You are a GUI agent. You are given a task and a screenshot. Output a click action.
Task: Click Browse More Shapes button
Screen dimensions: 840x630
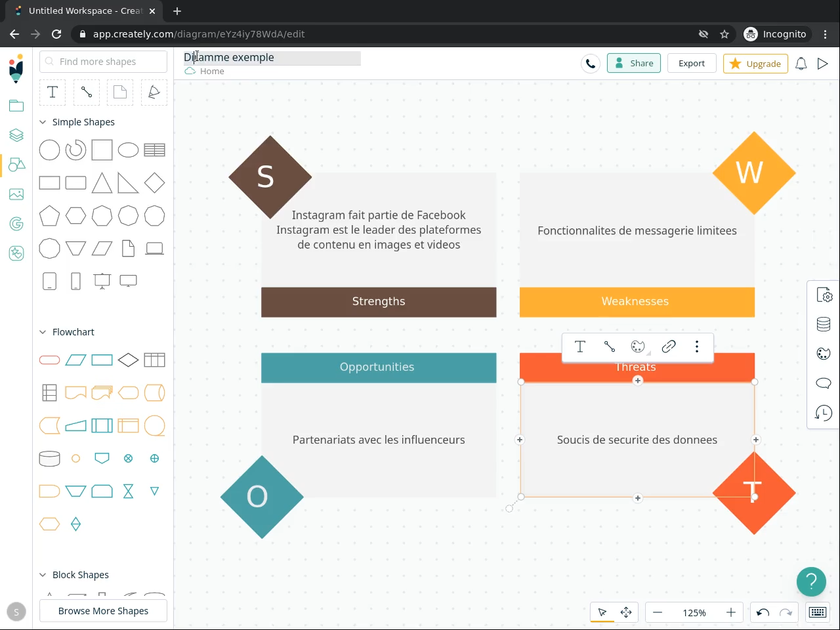(x=104, y=611)
